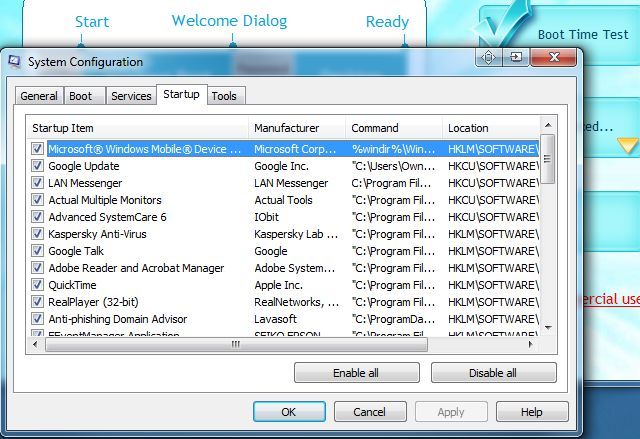Click Welcome Dialog label in background window
The width and height of the screenshot is (640, 439).
tap(229, 20)
